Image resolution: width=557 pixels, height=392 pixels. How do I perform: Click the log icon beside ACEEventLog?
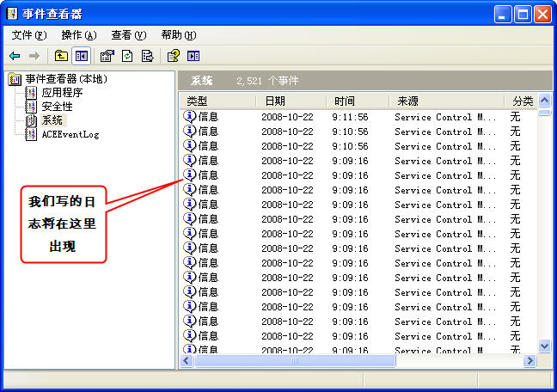tap(31, 134)
